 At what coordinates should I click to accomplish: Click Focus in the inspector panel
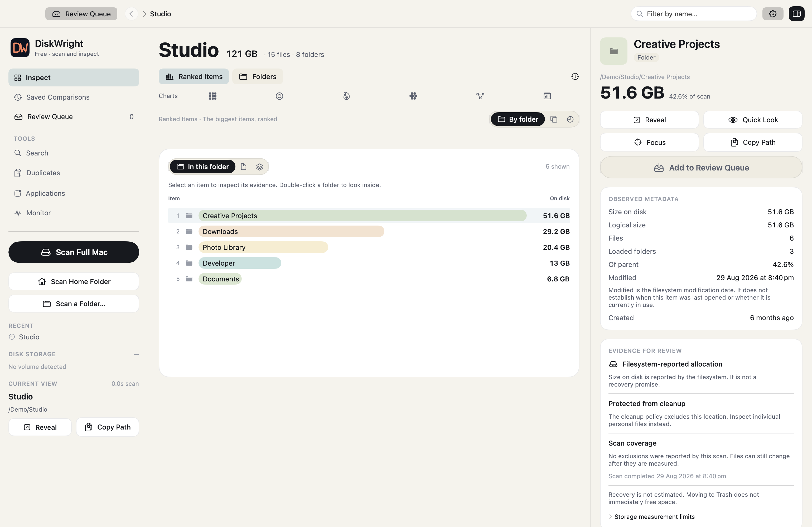[x=649, y=142]
